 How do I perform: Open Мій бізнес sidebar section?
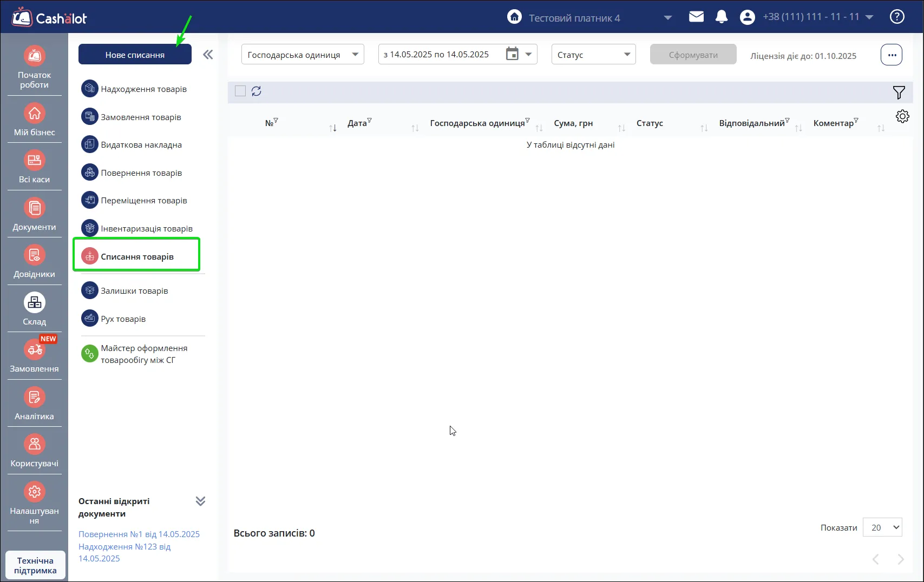coord(34,120)
